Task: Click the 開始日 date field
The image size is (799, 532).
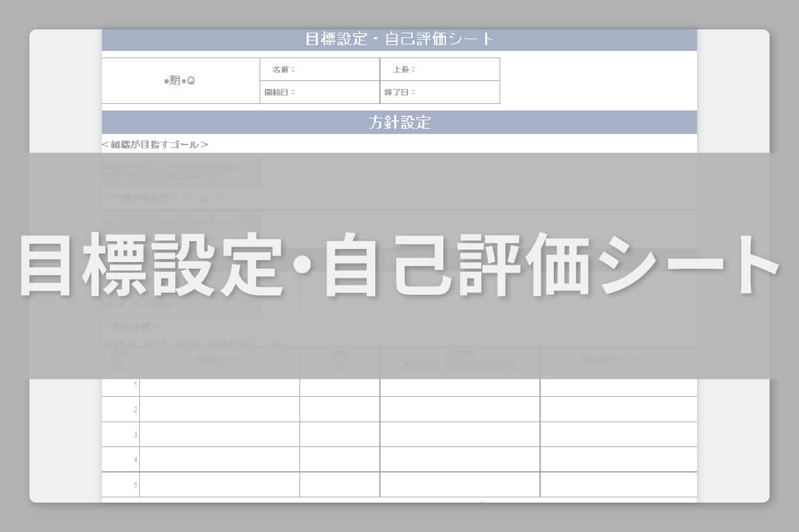Action: tap(319, 91)
